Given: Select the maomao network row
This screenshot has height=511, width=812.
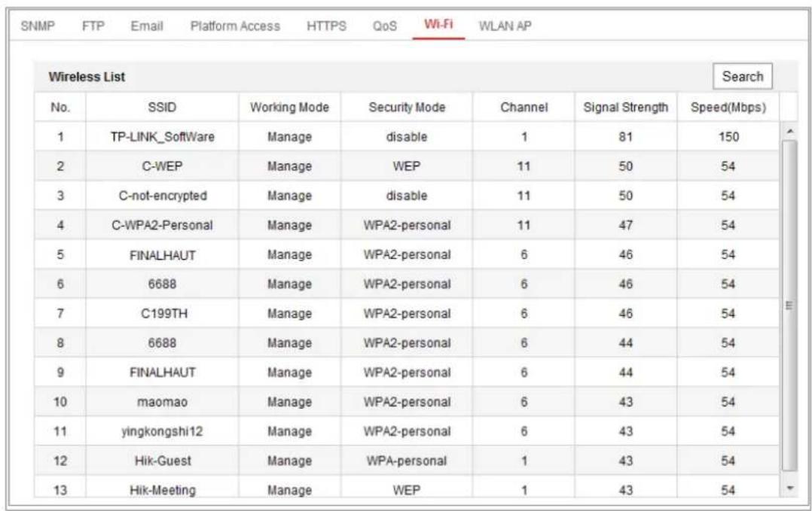Looking at the screenshot, I should click(x=407, y=402).
